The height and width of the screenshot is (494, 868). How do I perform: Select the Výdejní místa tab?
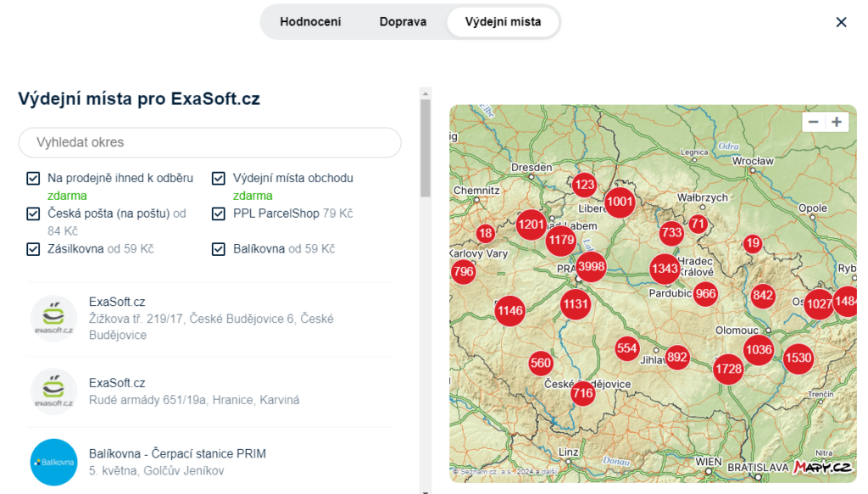coord(503,22)
